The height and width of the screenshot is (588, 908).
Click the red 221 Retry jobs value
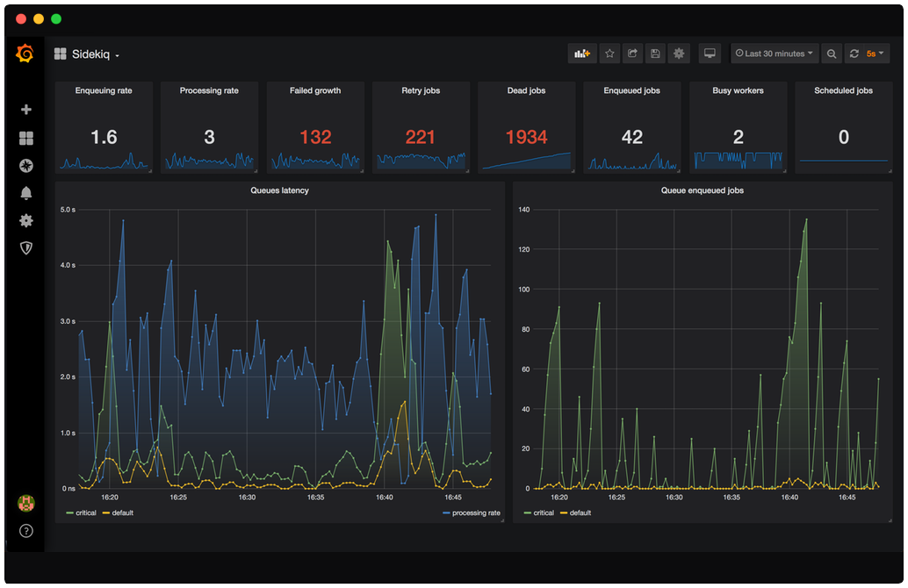pos(421,137)
